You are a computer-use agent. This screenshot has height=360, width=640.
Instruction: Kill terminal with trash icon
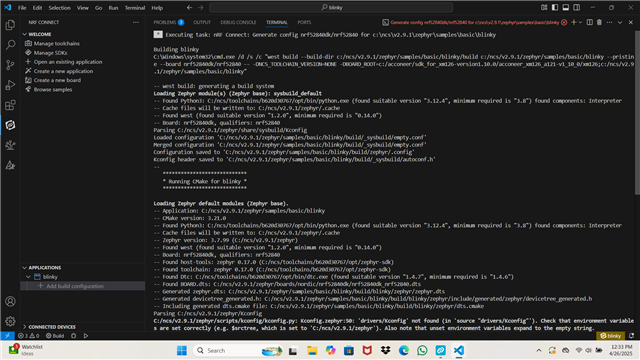599,22
